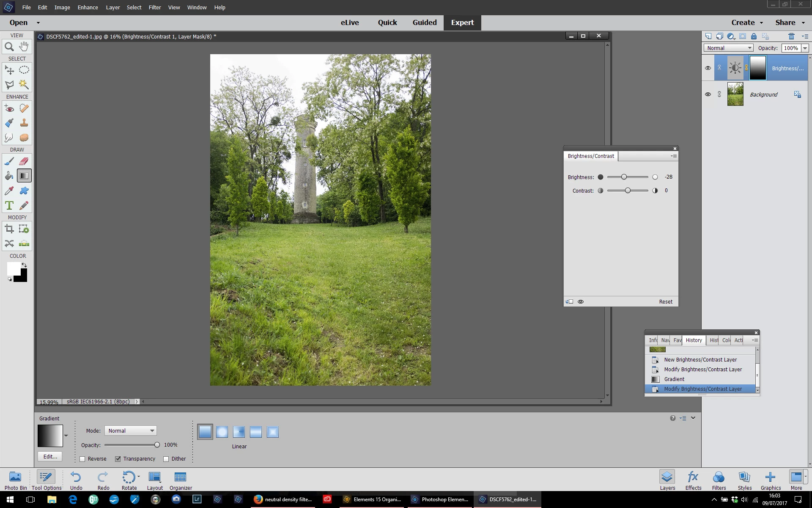Click the Brightness slider handle

tap(624, 177)
